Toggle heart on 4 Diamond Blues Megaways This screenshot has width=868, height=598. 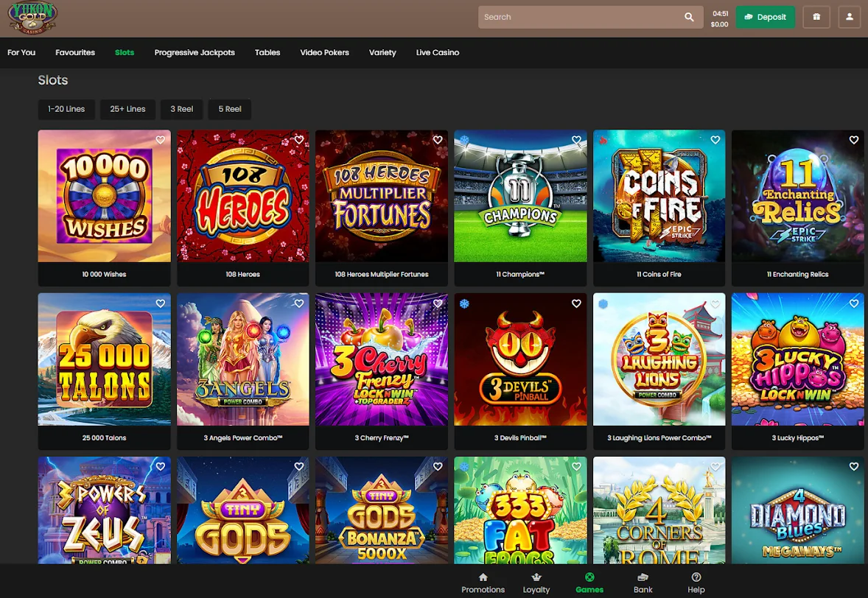[854, 466]
